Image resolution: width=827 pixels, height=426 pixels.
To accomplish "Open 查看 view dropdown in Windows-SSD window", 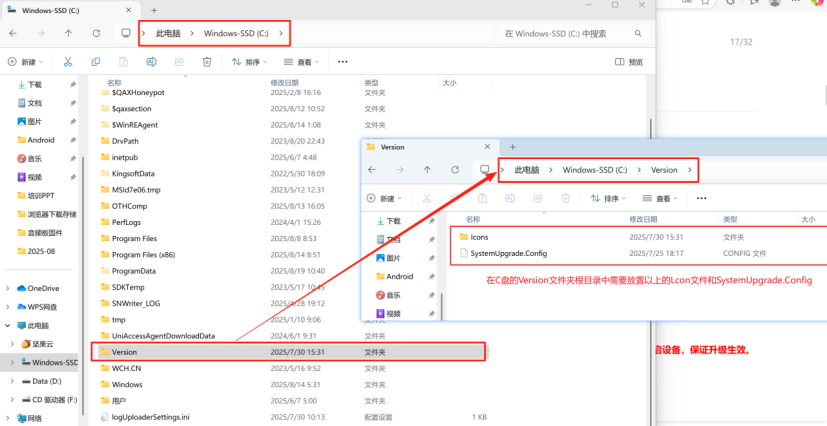I will click(303, 62).
